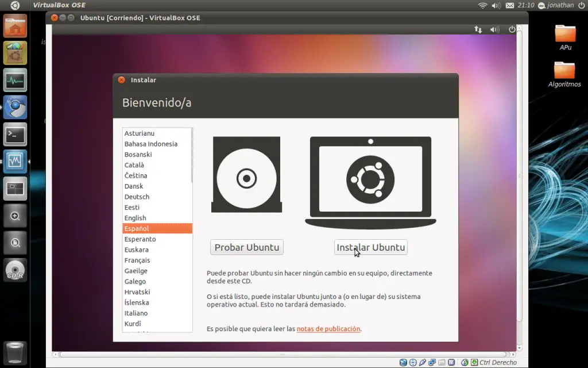The width and height of the screenshot is (588, 368).
Task: Select English language
Action: coord(157,218)
